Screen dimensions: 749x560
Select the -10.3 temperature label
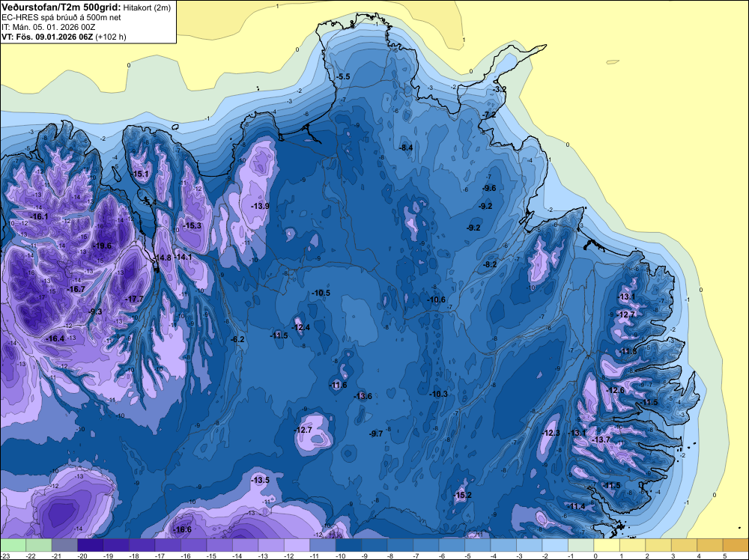(438, 394)
